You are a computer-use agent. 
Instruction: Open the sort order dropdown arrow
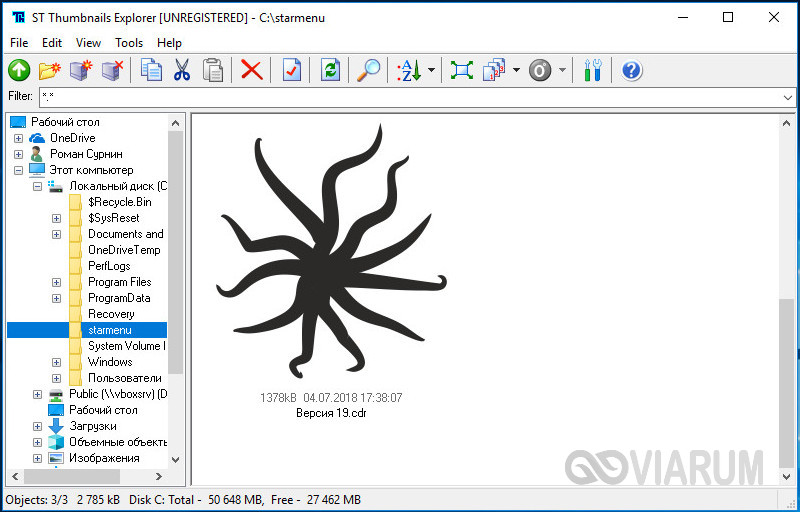(432, 70)
